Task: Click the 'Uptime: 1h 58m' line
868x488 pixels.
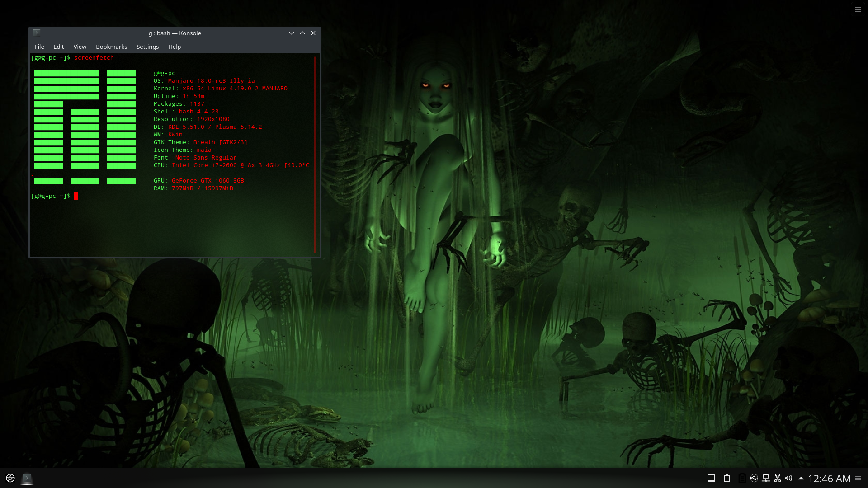Action: (179, 96)
